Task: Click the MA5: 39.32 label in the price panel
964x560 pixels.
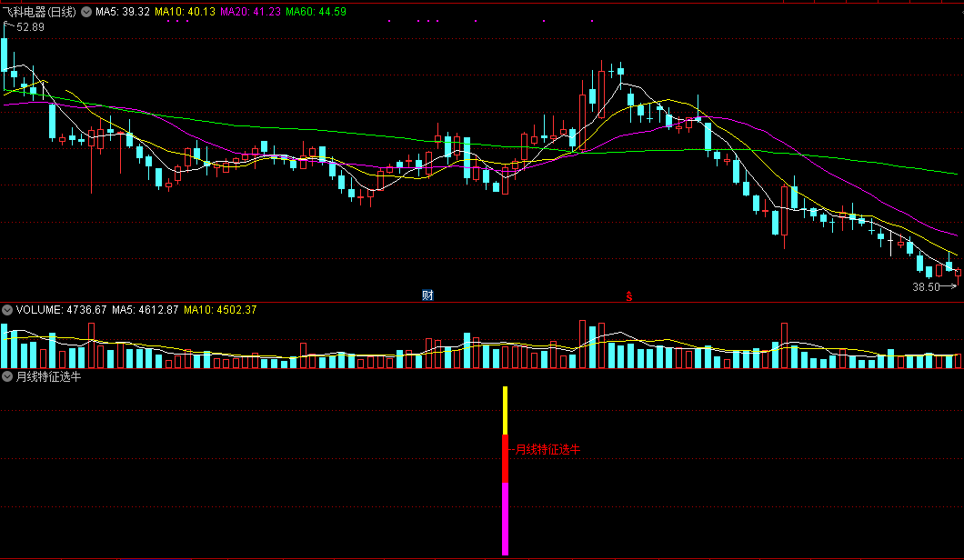Action: click(123, 12)
